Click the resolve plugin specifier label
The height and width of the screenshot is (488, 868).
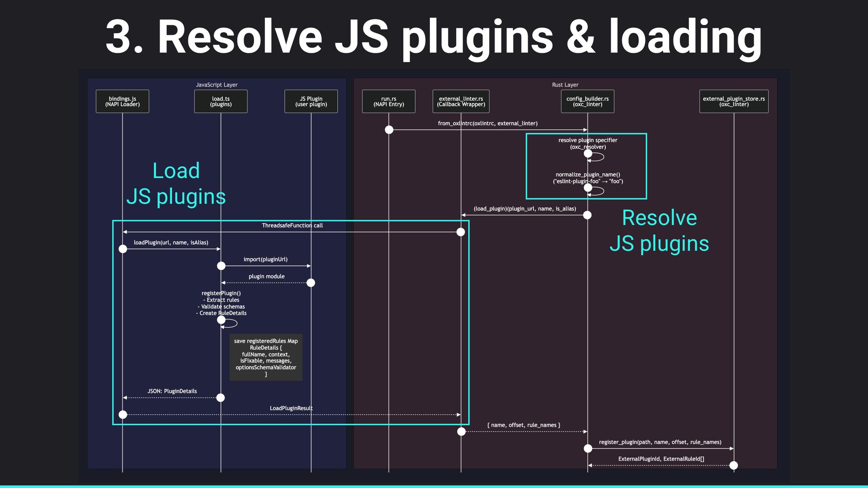click(588, 143)
